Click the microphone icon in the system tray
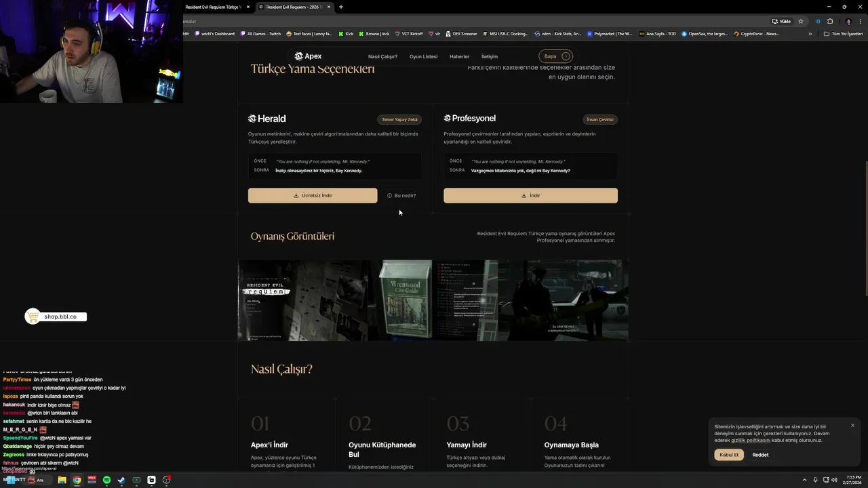868x488 pixels. [x=815, y=480]
